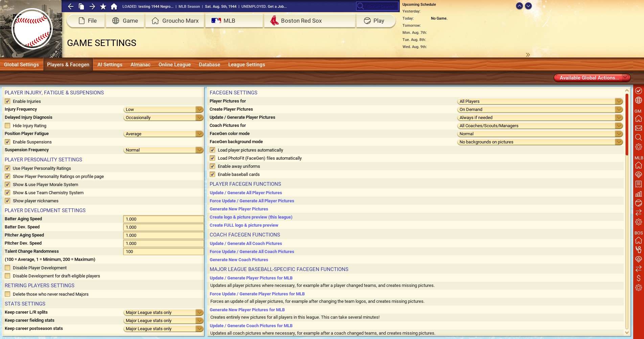The image size is (644, 339).
Task: Go to home screen via house icon
Action: 114,6
